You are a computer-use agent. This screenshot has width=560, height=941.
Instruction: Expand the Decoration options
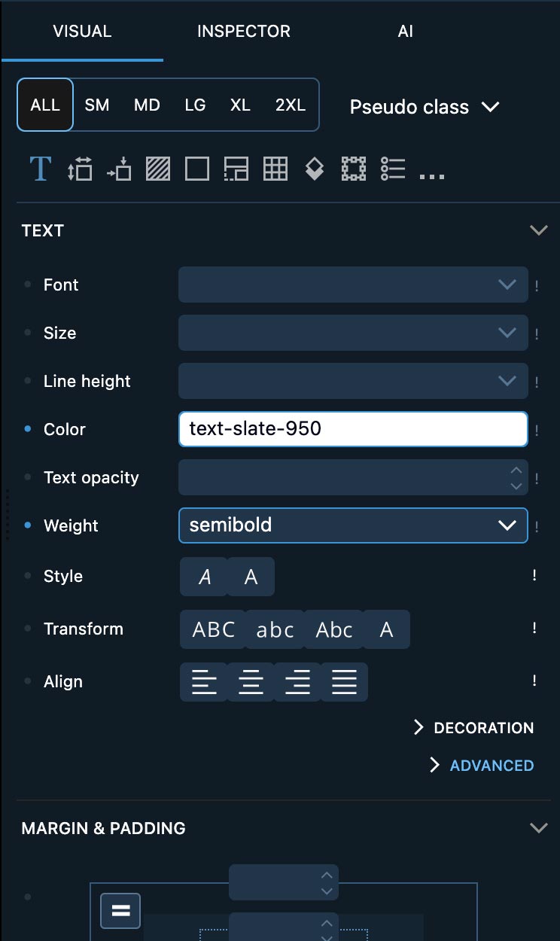473,728
